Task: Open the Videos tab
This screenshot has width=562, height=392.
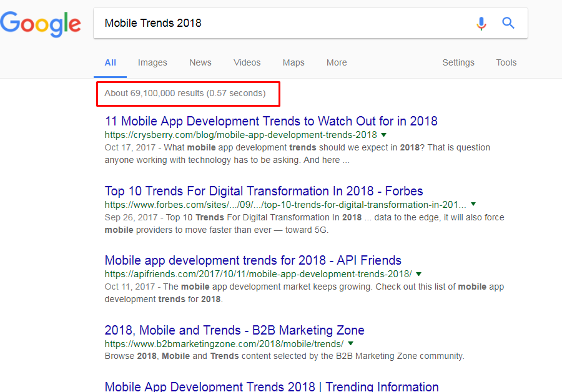Action: [x=247, y=62]
